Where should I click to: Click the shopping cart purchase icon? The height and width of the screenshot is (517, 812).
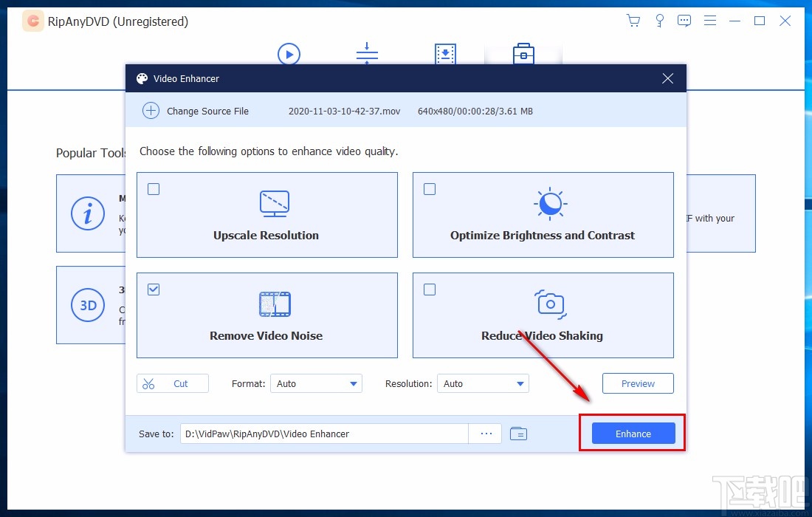(633, 21)
